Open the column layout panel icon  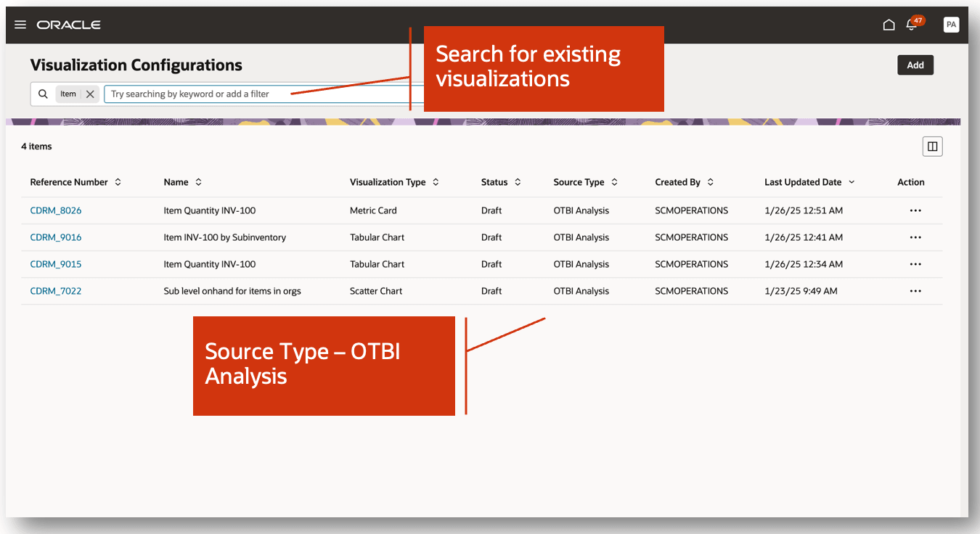(x=932, y=146)
